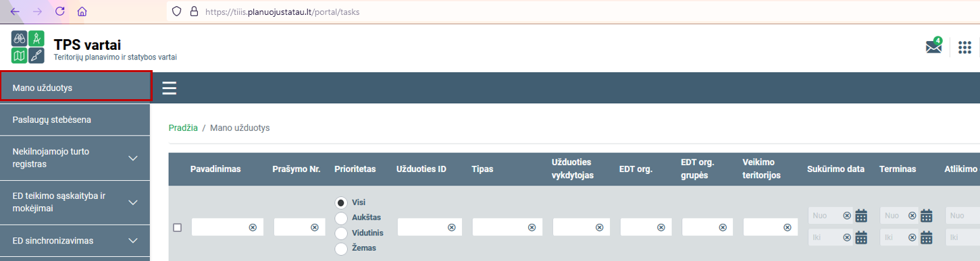
Task: Tick the select-all checkbox in filter row
Action: [178, 228]
